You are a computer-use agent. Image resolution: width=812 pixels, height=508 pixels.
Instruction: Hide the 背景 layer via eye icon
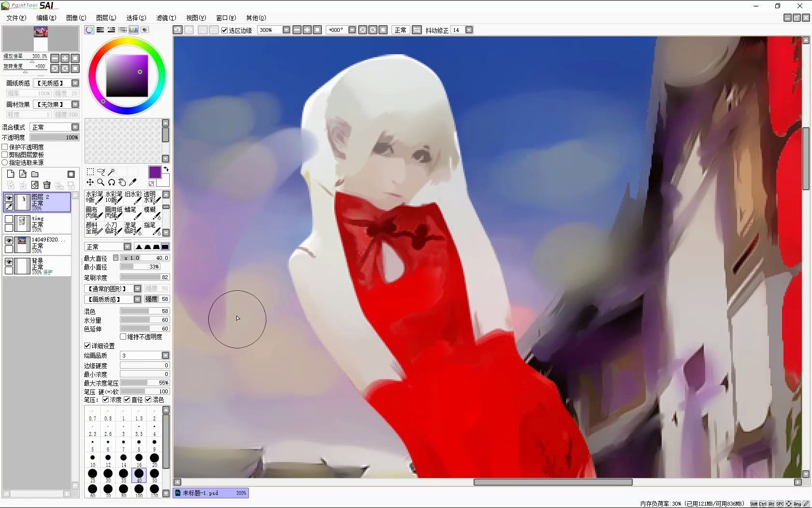pyautogui.click(x=9, y=262)
